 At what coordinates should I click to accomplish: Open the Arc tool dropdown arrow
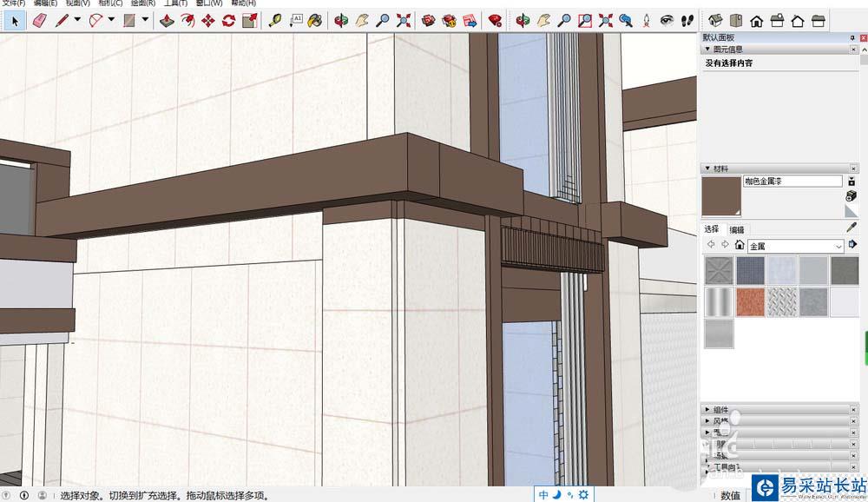pyautogui.click(x=111, y=19)
